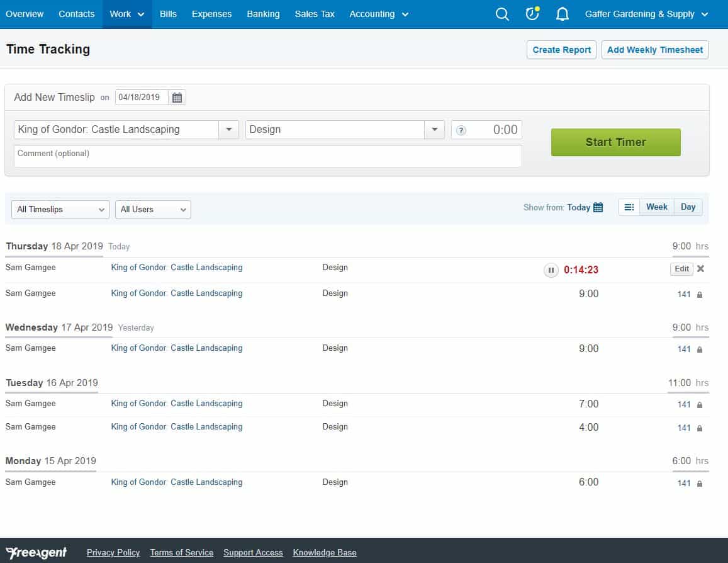Open the search magnifier icon

502,14
